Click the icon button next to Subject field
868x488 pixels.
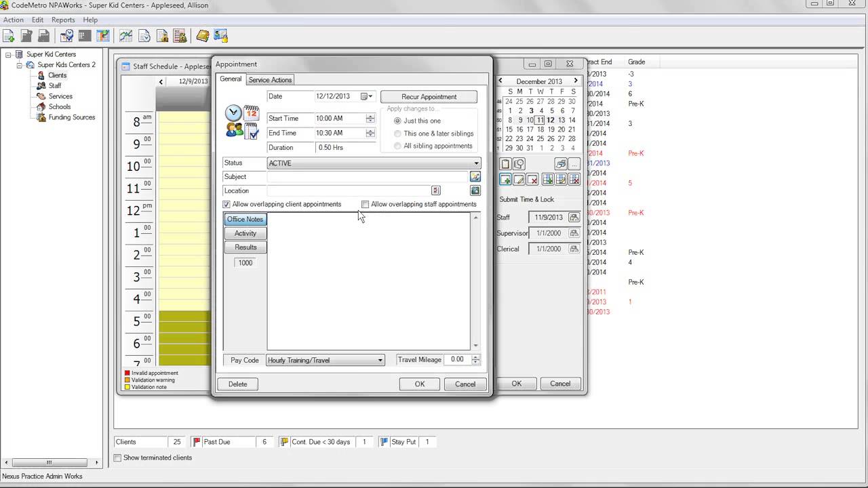tap(475, 176)
